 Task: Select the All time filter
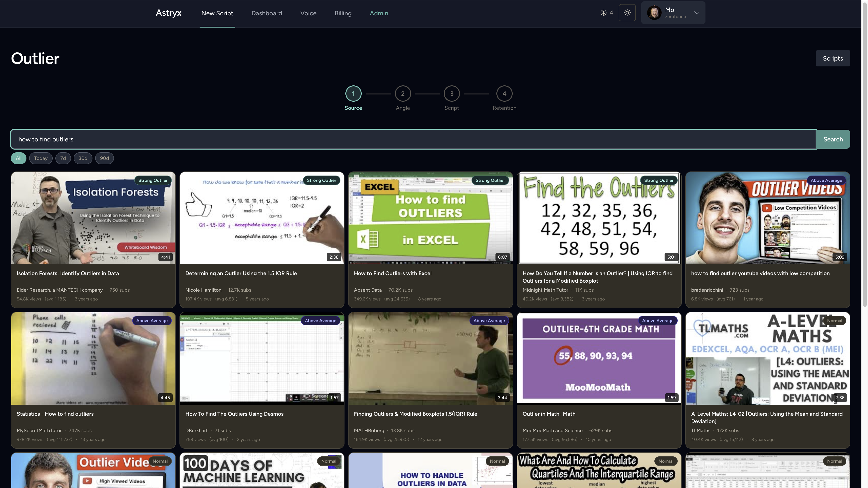pos(19,158)
